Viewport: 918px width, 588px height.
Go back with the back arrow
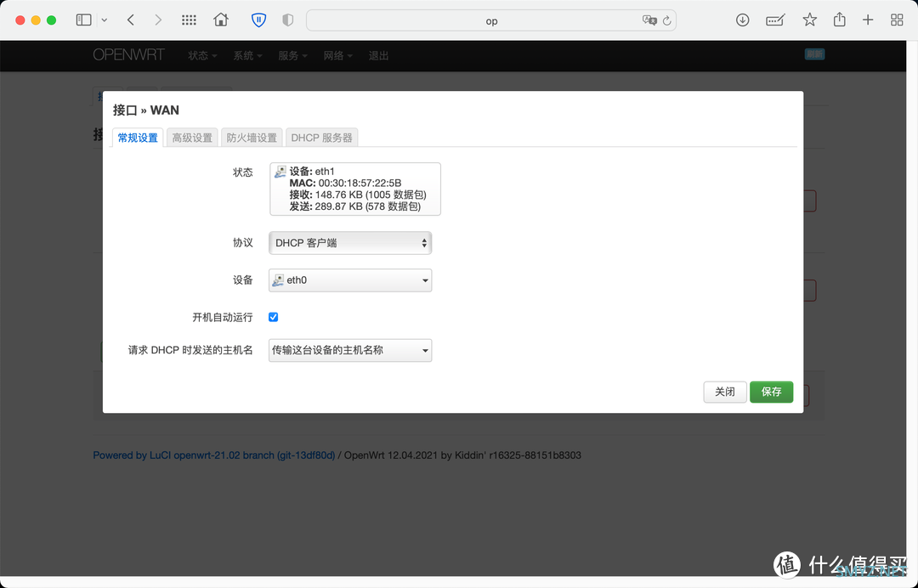(x=131, y=20)
